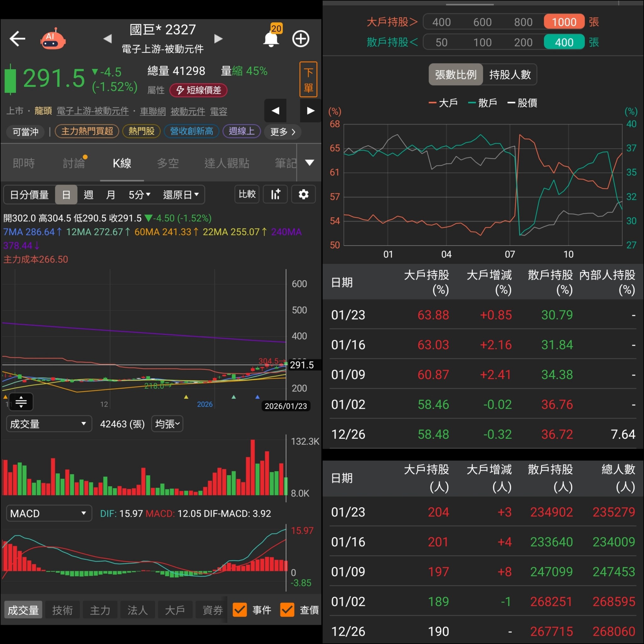
Task: Click the add-indicator chart icon beside 比較
Action: tap(275, 194)
